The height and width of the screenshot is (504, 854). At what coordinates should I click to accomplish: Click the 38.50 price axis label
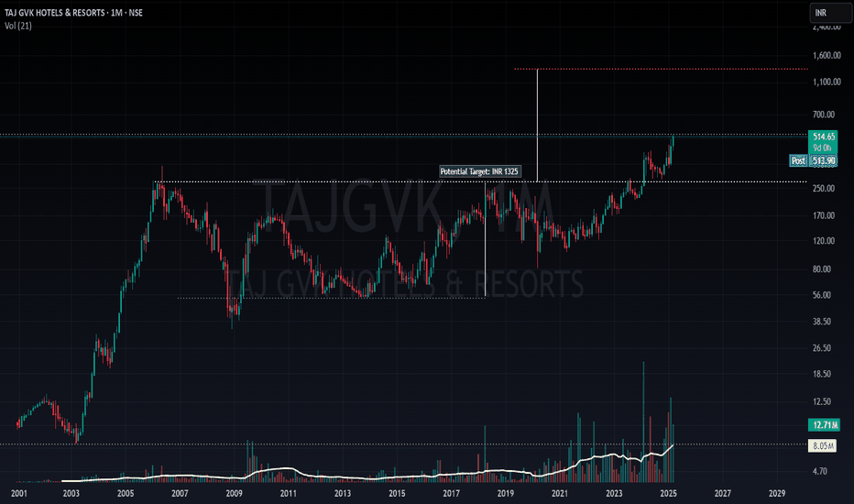[x=822, y=322]
